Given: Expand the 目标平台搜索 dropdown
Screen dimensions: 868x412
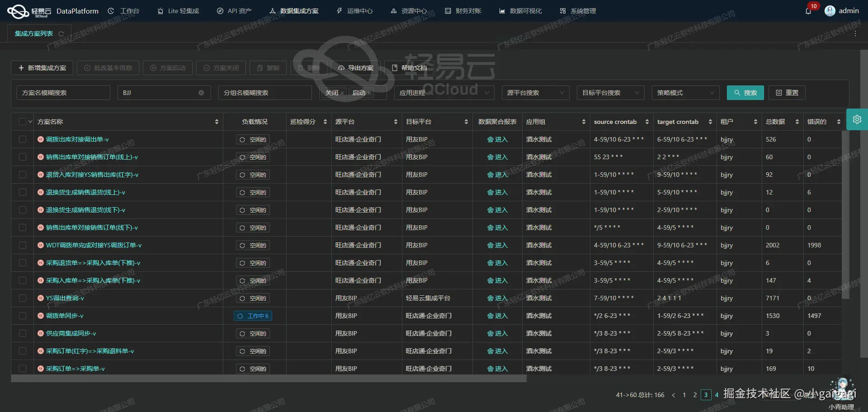Looking at the screenshot, I should tap(610, 93).
